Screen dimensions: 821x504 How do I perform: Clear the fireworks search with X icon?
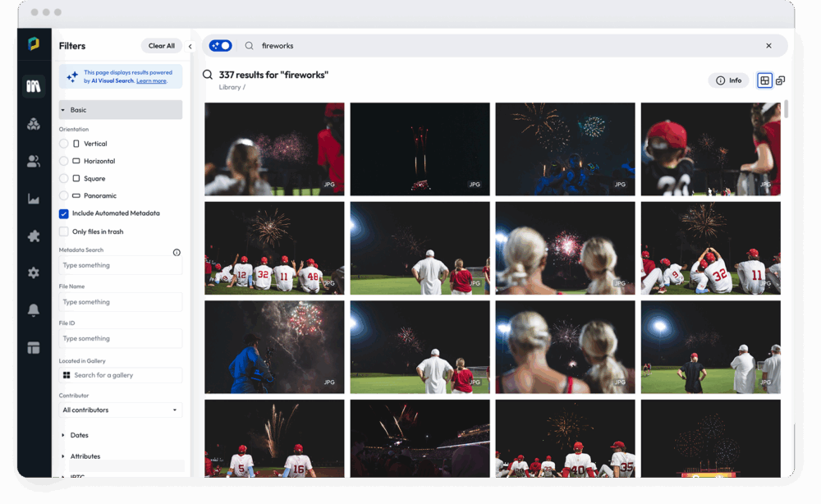tap(768, 46)
